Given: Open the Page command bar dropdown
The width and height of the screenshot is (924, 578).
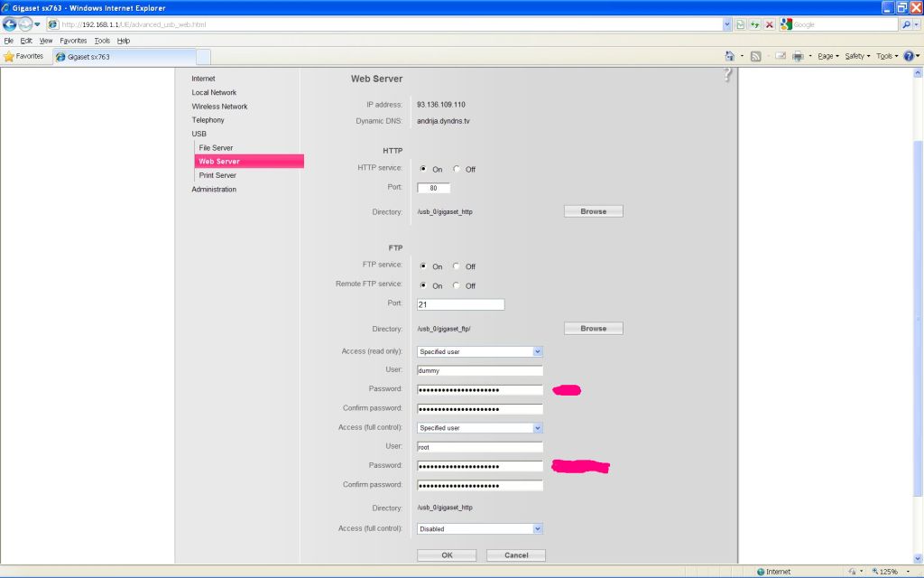Looking at the screenshot, I should pyautogui.click(x=828, y=56).
